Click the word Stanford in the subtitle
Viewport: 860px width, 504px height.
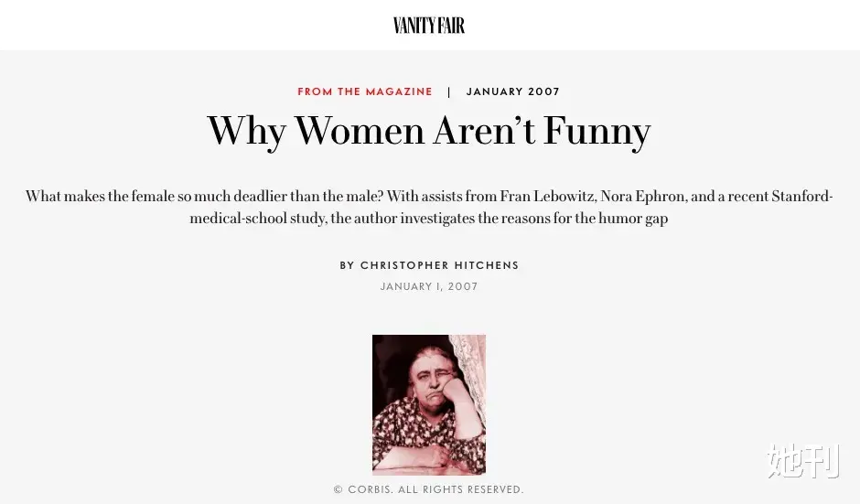tap(801, 197)
